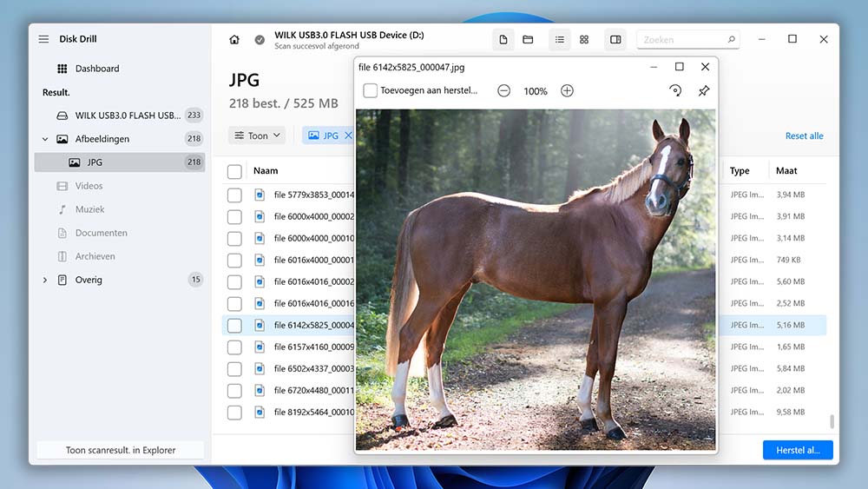
Task: Check the box for file 6000x4000_00010
Action: 234,239
